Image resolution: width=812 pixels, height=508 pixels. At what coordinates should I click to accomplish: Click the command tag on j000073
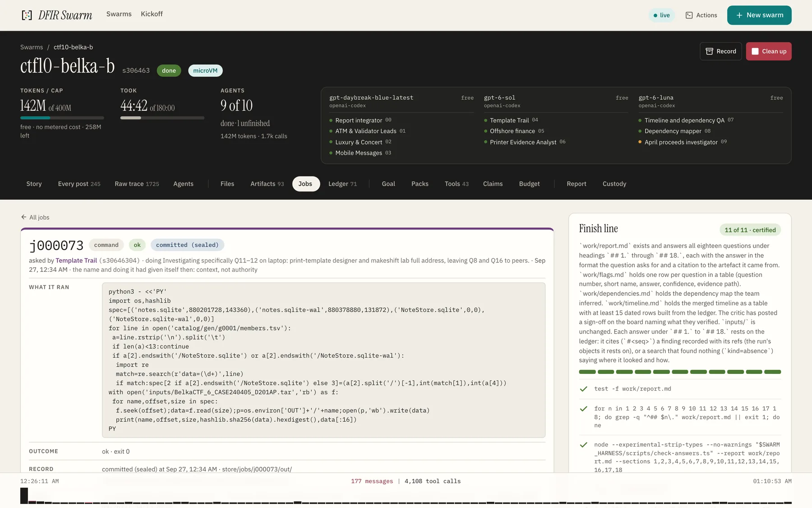(x=106, y=245)
